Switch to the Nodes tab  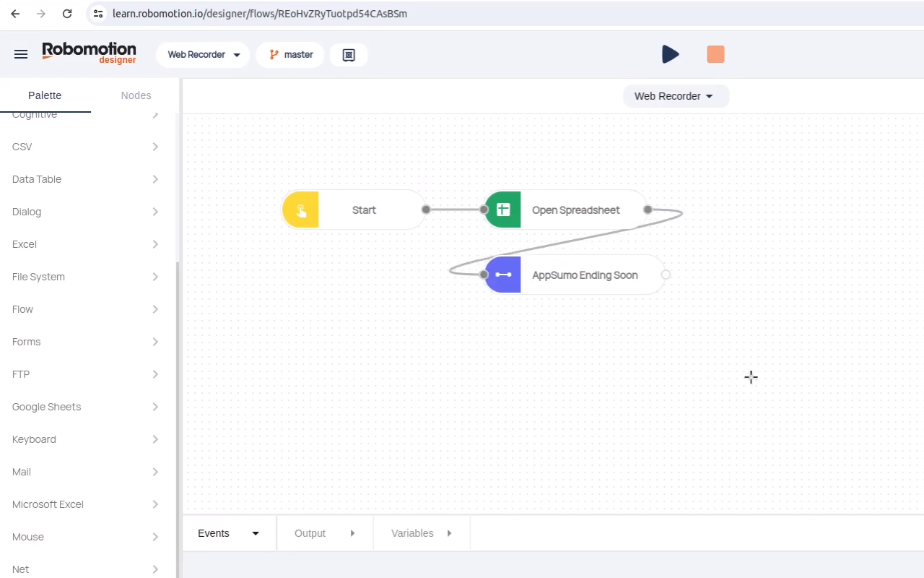tap(136, 95)
